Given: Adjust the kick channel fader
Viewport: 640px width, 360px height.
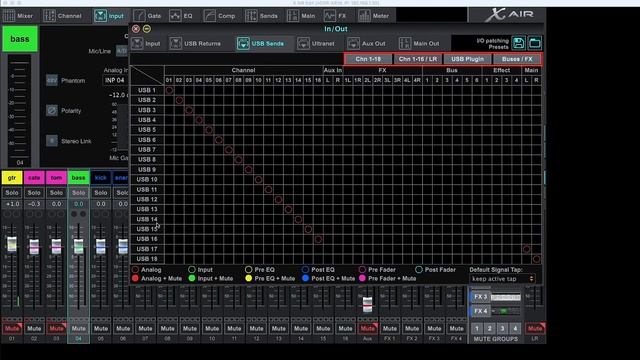Looking at the screenshot, I should [x=100, y=246].
